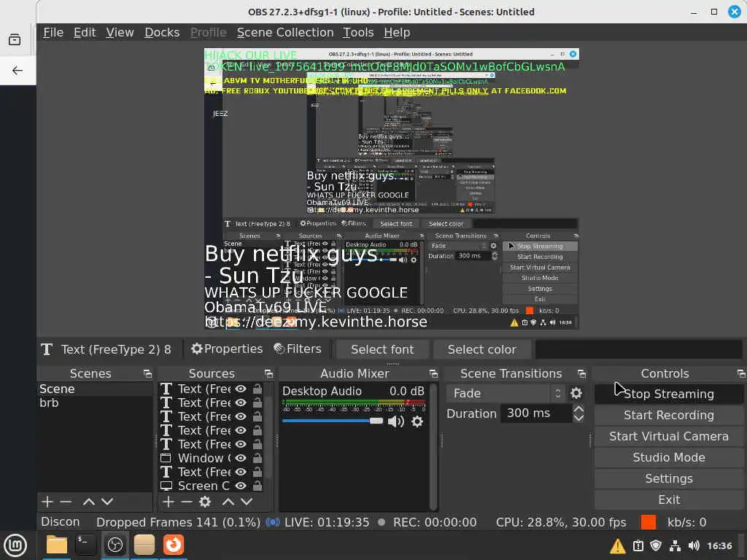Open source properties gear in Sources toolbar
This screenshot has width=747, height=560.
[205, 502]
